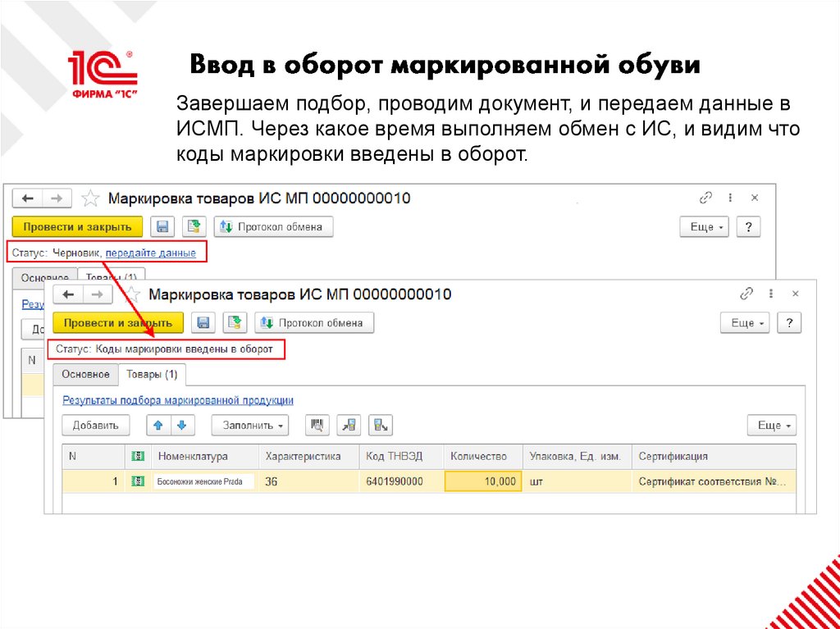Click Характеристика column header
This screenshot has height=629, width=840.
pyautogui.click(x=309, y=457)
